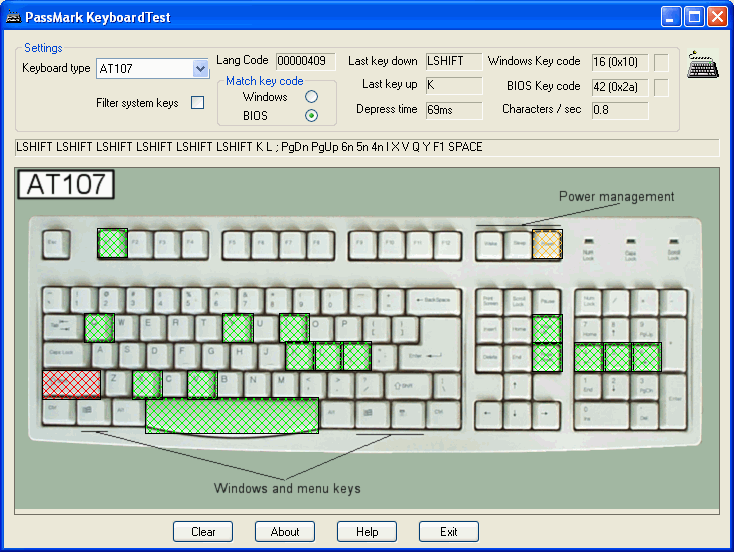Click the Delete key in navigation cluster
The height and width of the screenshot is (552, 734).
click(490, 358)
